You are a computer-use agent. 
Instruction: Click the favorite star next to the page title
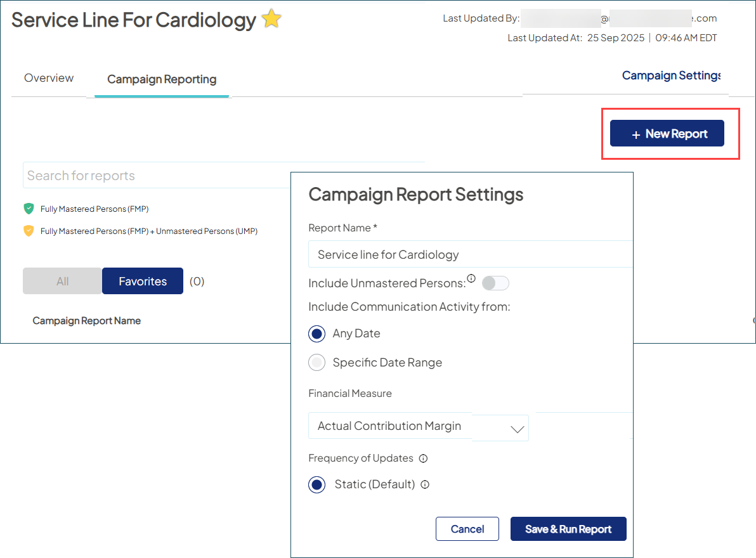click(x=271, y=19)
